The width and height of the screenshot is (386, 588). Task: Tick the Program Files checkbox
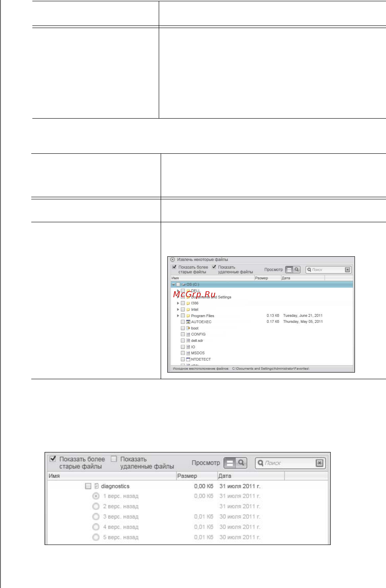[183, 316]
